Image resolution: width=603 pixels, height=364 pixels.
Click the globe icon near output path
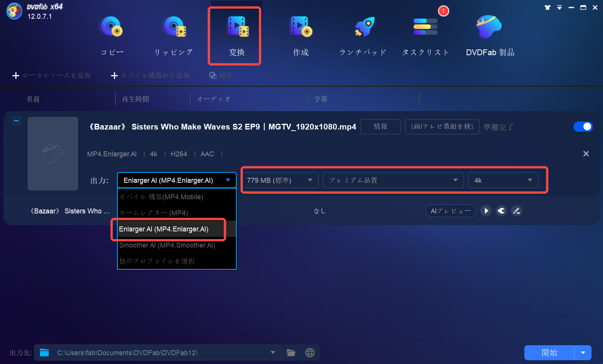[310, 353]
